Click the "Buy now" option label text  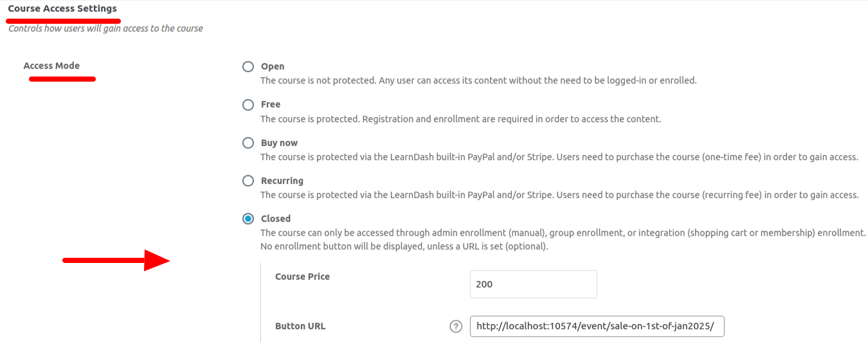279,143
